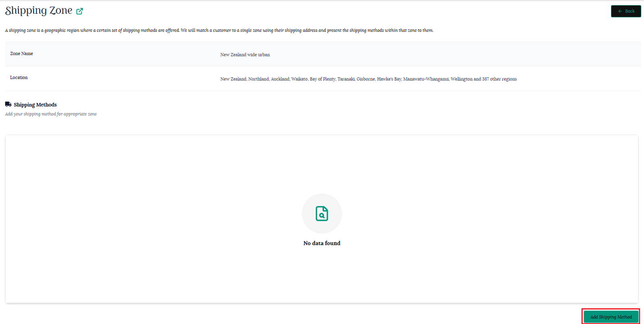Click the shipping zone description paragraph

click(x=219, y=31)
